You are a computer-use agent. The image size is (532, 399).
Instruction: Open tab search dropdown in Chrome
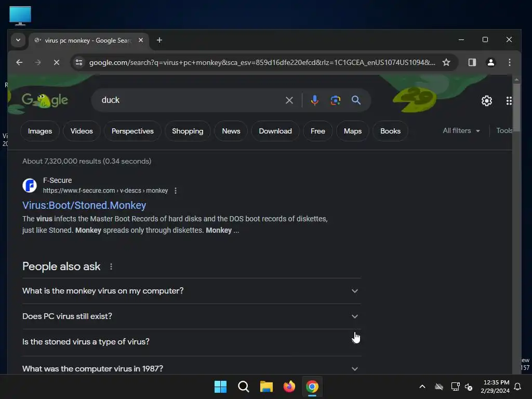tap(18, 40)
